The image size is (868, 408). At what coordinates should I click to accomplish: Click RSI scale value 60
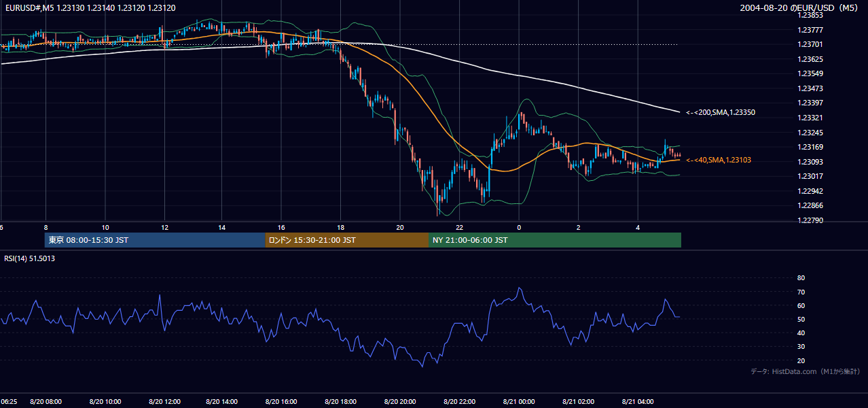(x=801, y=305)
